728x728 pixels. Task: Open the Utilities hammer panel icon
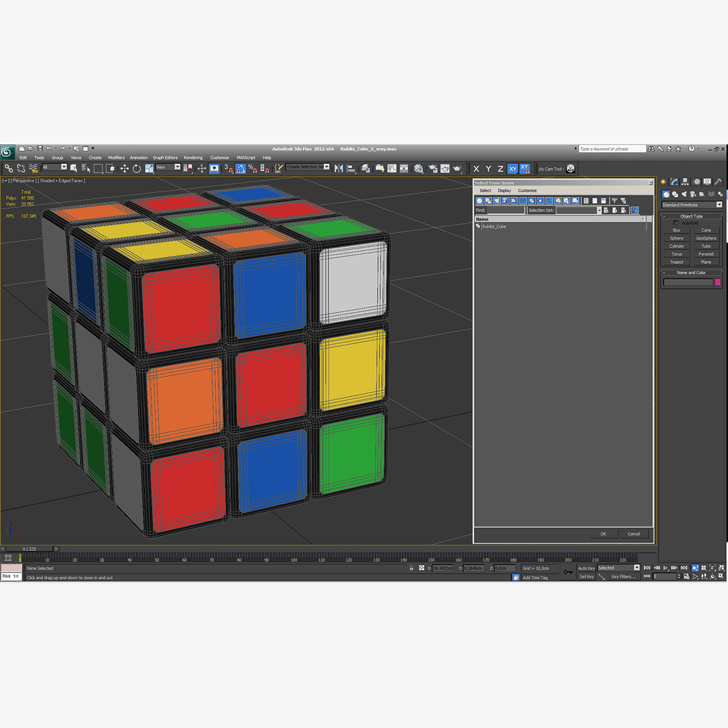pyautogui.click(x=718, y=181)
